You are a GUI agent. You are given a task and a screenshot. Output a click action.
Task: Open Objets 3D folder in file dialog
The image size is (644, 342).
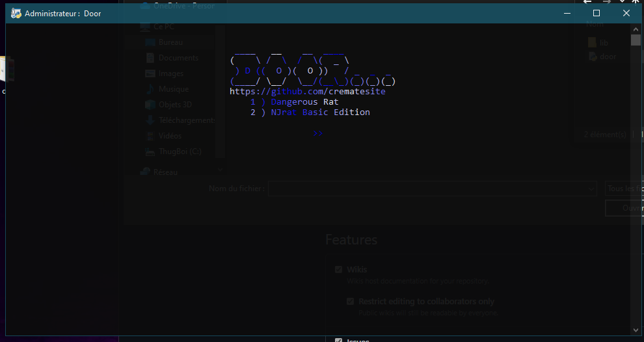(168, 105)
